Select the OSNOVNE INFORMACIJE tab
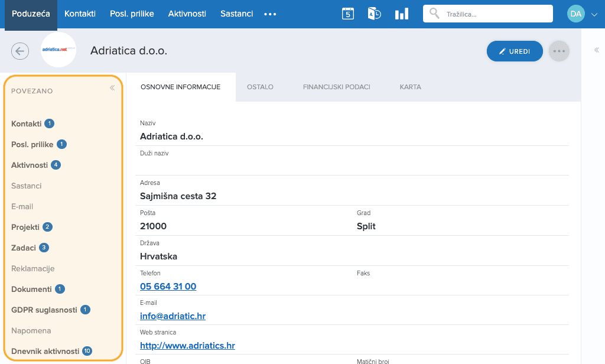Screen dimensions: 605x364 [x=181, y=87]
